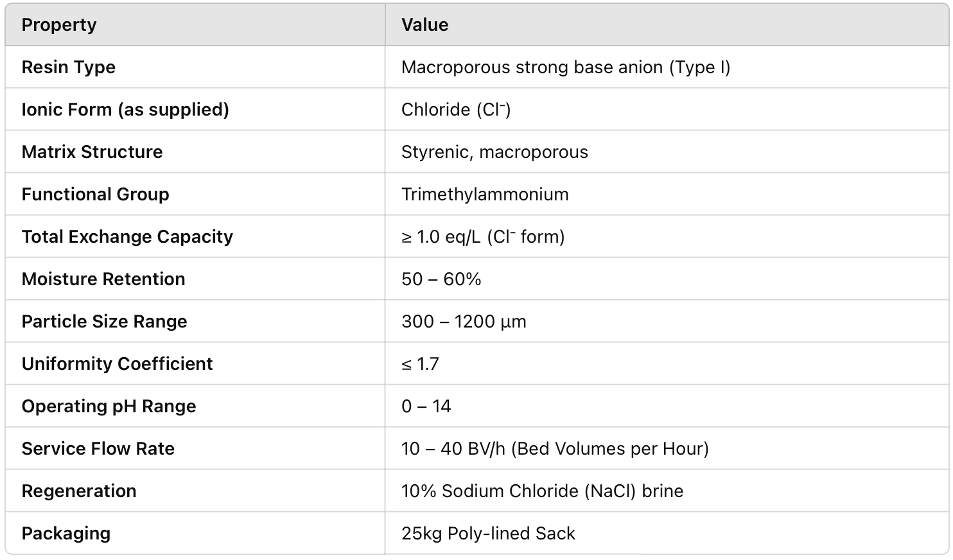
Task: Click the Matrix Structure label
Action: tap(92, 152)
